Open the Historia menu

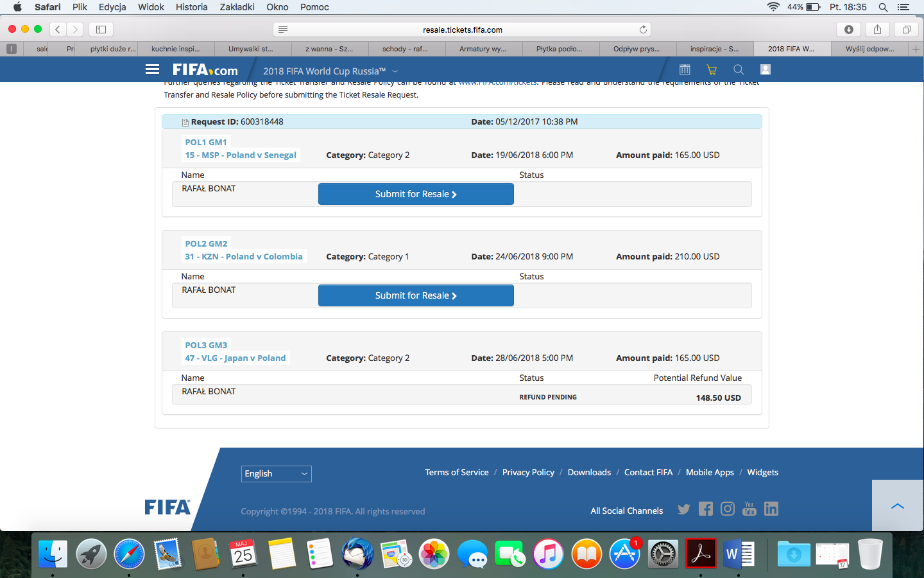click(191, 7)
